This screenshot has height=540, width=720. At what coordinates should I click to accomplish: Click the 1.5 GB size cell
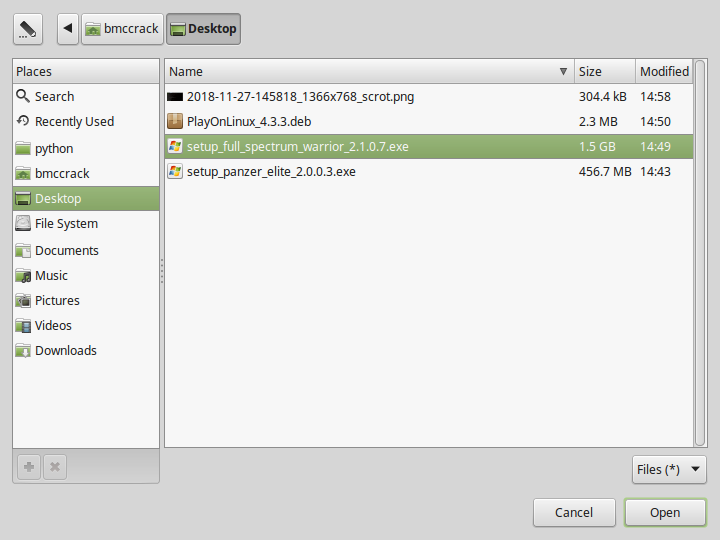tap(597, 146)
